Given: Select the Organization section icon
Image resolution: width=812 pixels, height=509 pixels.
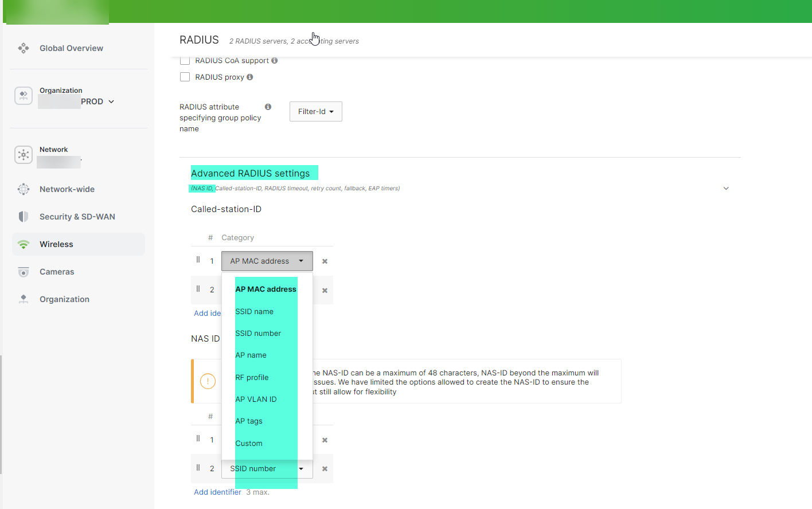Looking at the screenshot, I should [23, 299].
